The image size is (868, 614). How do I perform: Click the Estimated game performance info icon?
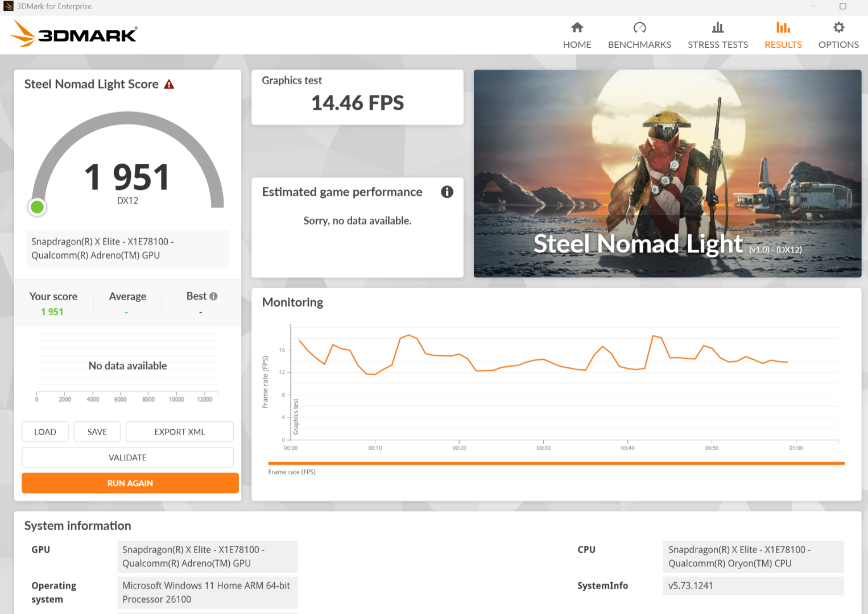pyautogui.click(x=447, y=192)
